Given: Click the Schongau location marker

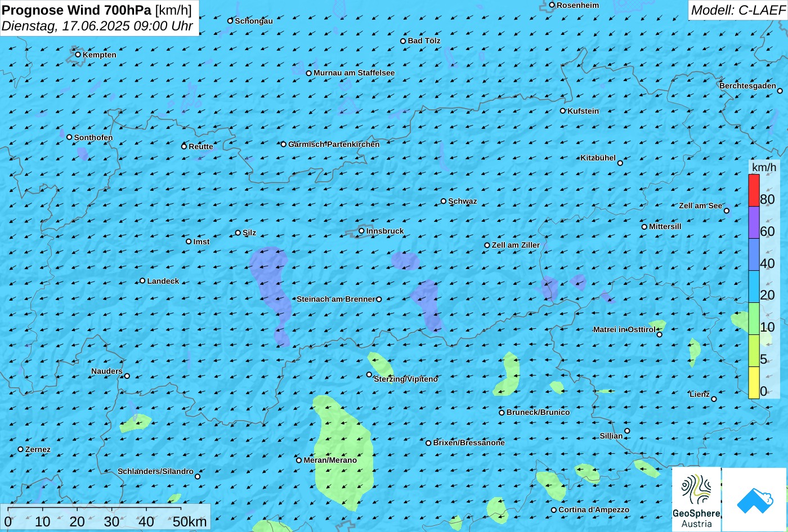Looking at the screenshot, I should [230, 21].
